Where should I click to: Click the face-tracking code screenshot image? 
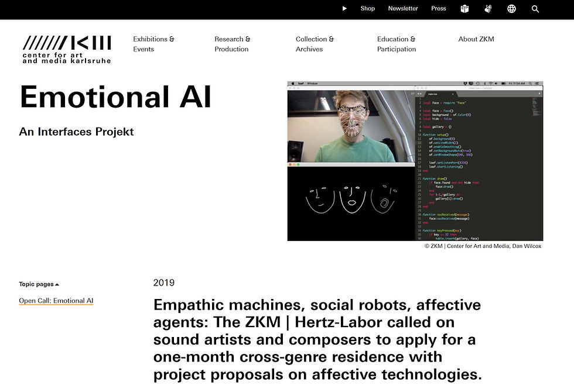coord(415,161)
